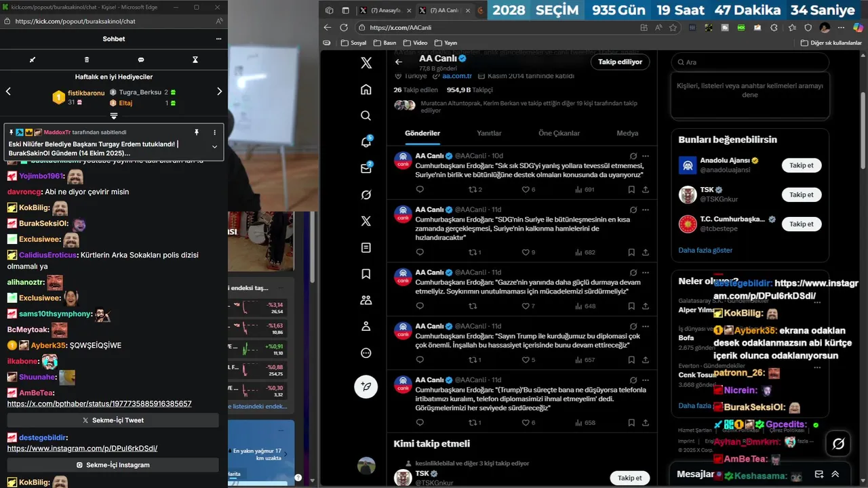
Task: Switch to the Medya tab
Action: pos(627,134)
